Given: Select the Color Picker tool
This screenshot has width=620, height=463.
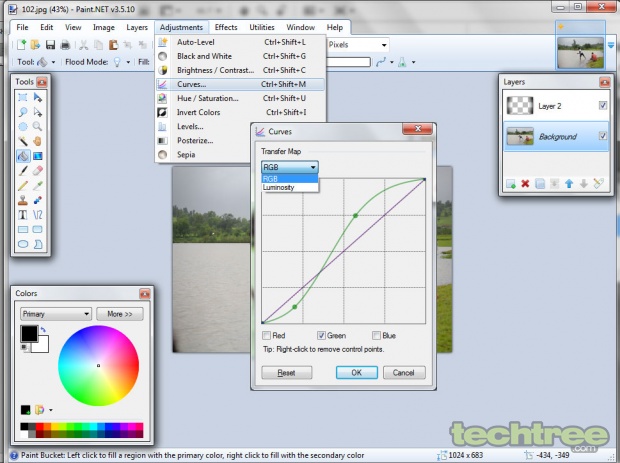Looking at the screenshot, I should point(38,185).
